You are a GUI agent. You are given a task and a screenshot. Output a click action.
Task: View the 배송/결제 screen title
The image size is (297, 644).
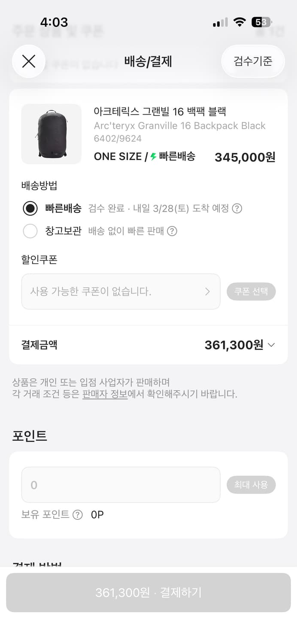tap(148, 61)
